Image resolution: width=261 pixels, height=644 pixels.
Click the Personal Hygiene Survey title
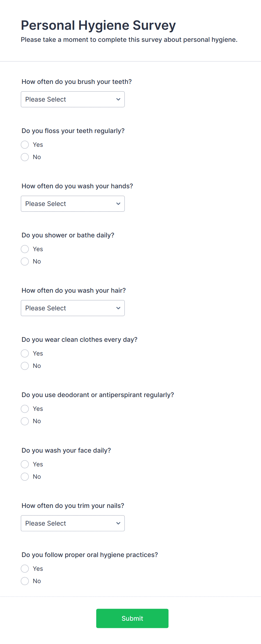(98, 25)
